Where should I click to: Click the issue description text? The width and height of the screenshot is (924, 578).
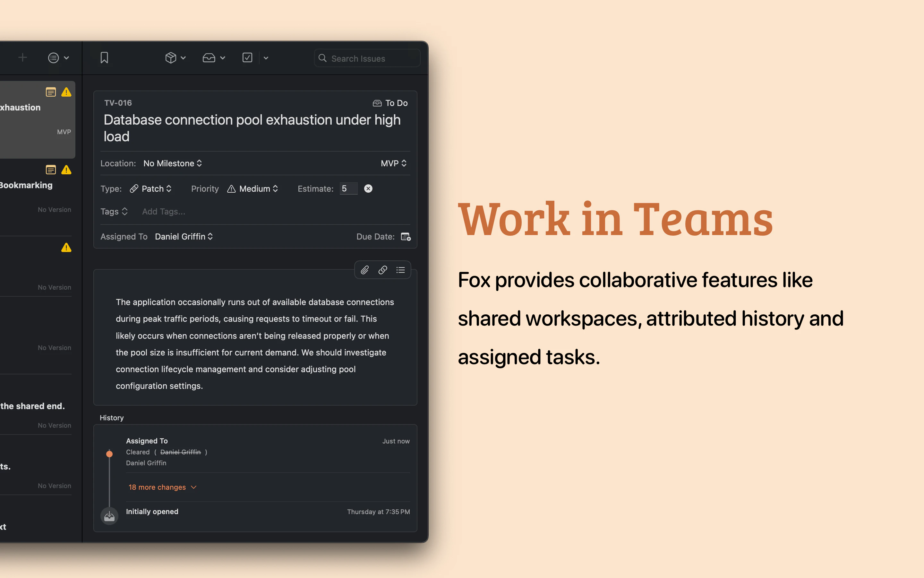pos(255,344)
